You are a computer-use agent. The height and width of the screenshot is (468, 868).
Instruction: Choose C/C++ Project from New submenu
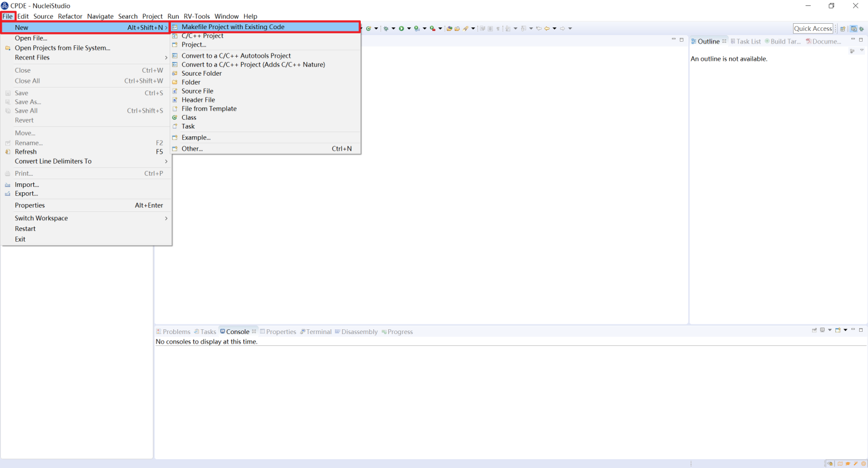point(202,36)
